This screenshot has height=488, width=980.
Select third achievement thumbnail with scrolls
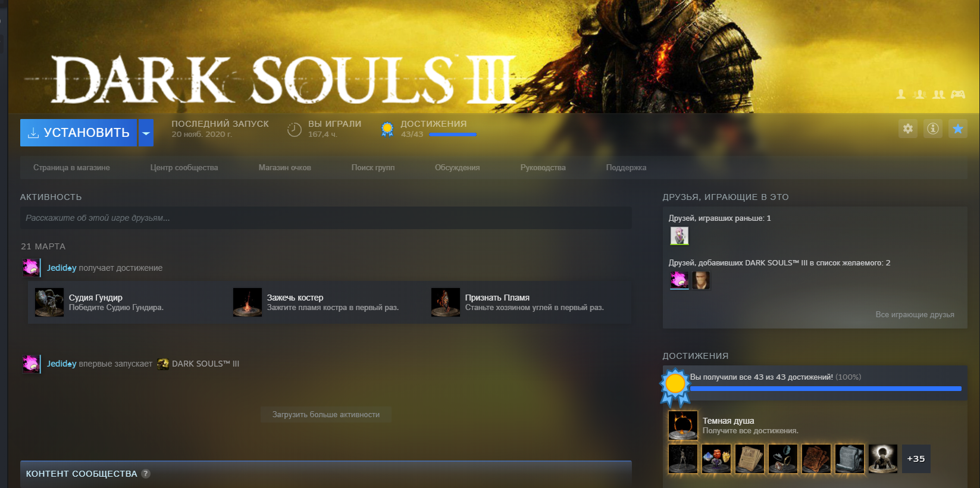[750, 459]
